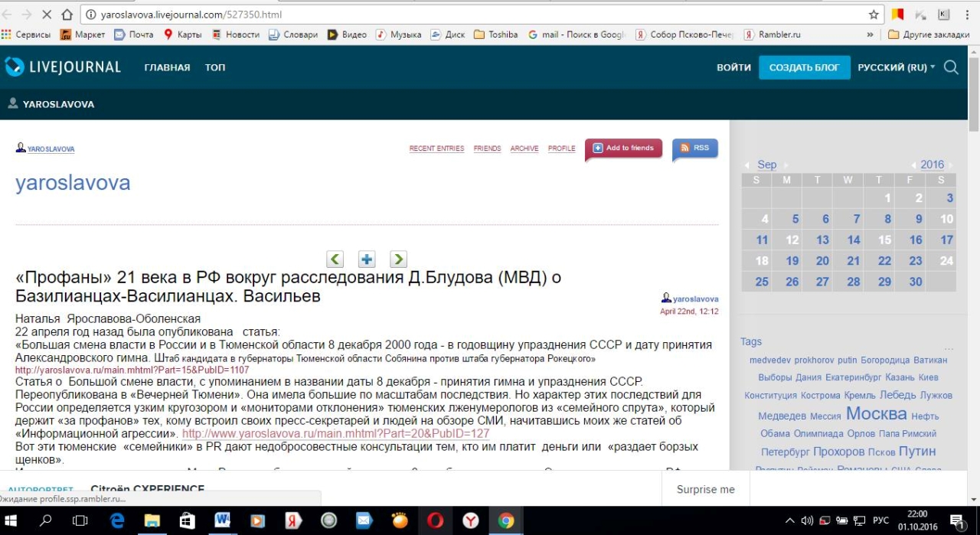Click the СОЗДАТЬ БЛОГ button
Image resolution: width=980 pixels, height=535 pixels.
(x=804, y=67)
